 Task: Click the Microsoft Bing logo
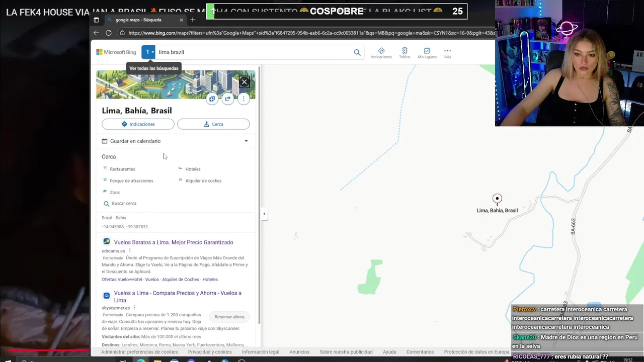116,52
